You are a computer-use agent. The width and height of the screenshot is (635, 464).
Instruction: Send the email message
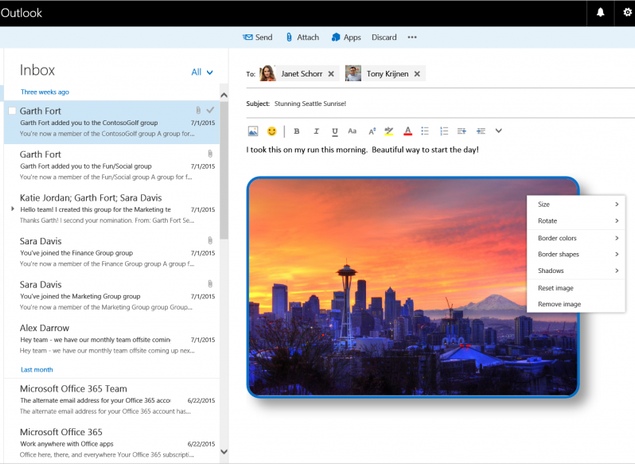[258, 37]
